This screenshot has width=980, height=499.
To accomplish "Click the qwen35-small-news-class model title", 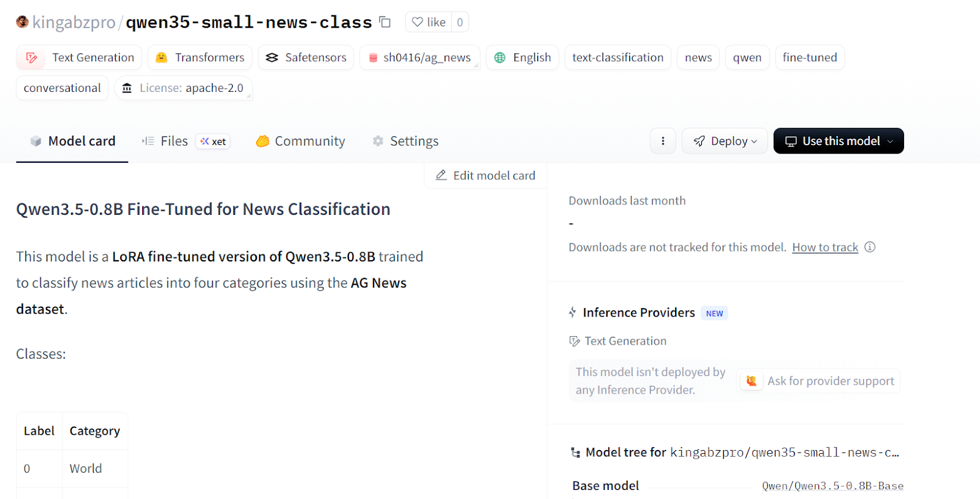I will (x=249, y=23).
